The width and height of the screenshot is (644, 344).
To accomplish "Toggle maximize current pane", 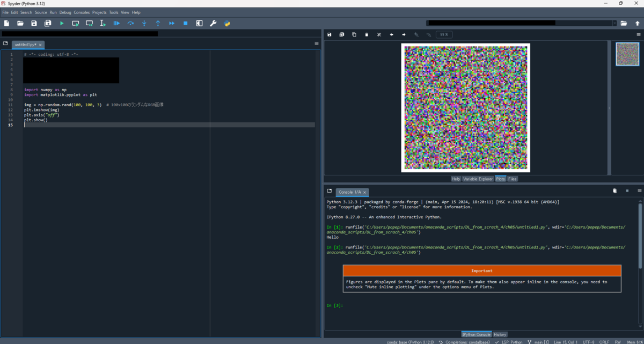I will point(199,23).
